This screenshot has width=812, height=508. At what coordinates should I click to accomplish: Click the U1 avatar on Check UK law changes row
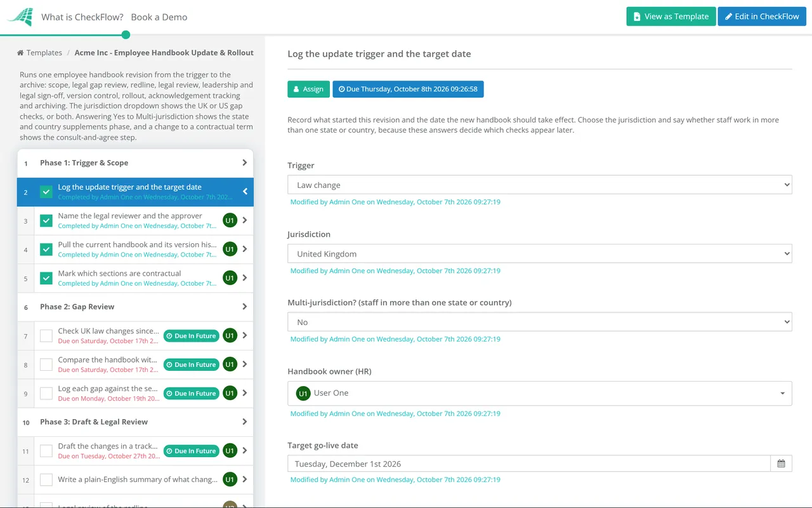[230, 336]
